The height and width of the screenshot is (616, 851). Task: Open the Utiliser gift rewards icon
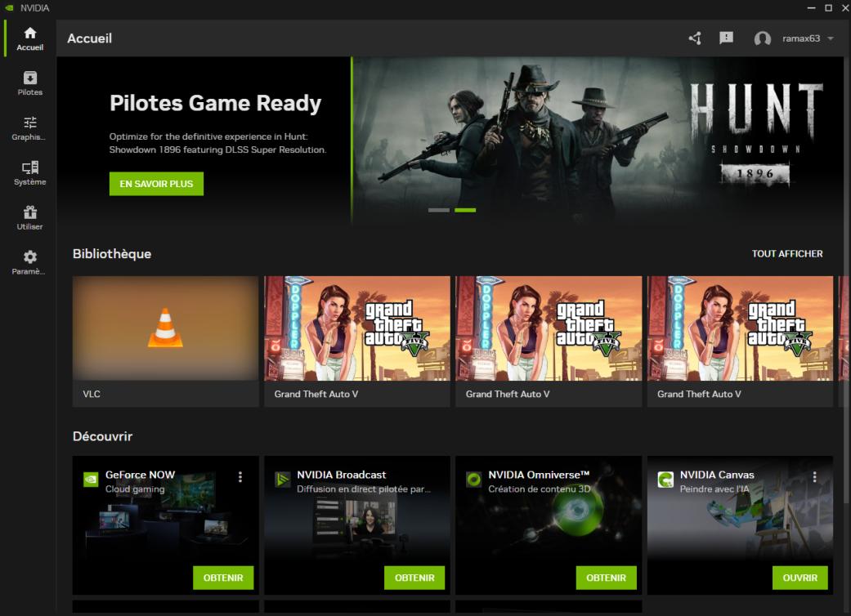[x=30, y=212]
